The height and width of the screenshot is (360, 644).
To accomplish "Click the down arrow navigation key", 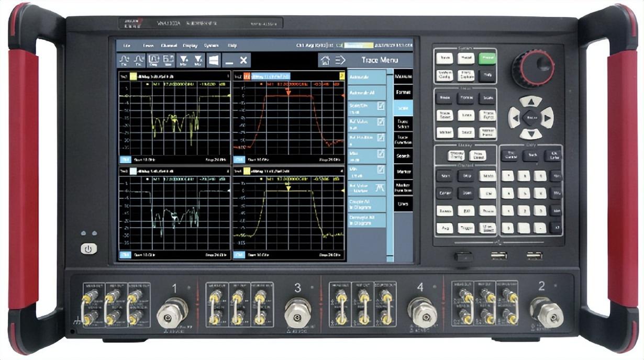I will [x=530, y=134].
